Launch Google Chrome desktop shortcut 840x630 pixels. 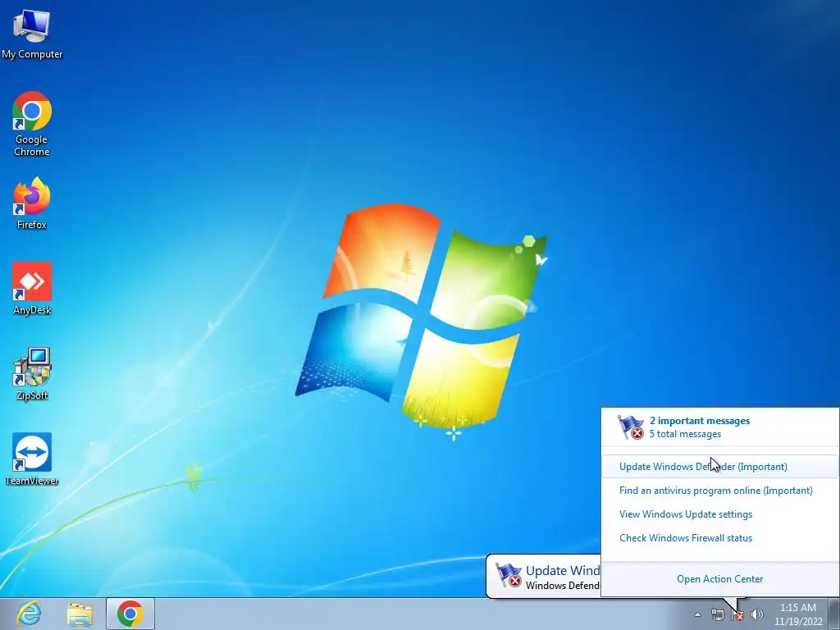click(x=32, y=123)
